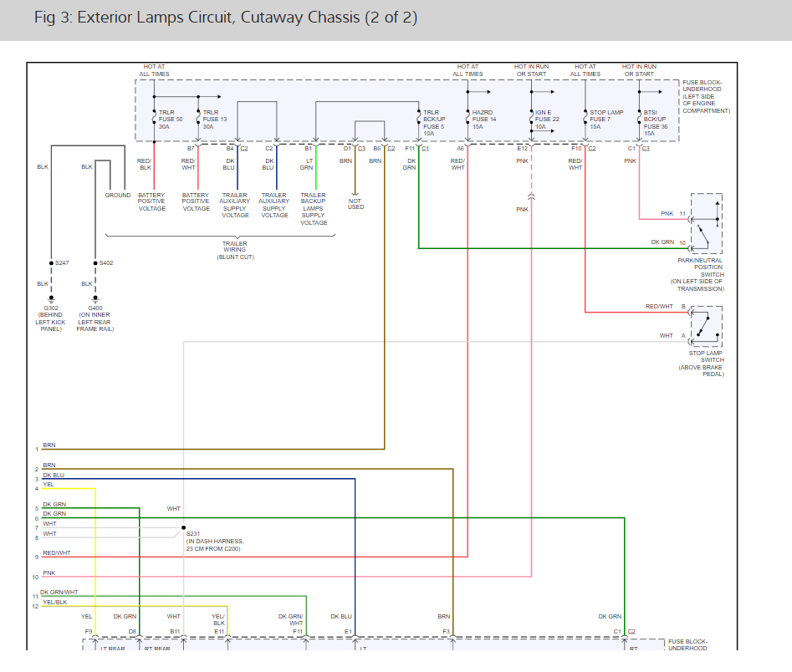Click the C1 connector link near F11
Screen dimensions: 792x672
426,149
